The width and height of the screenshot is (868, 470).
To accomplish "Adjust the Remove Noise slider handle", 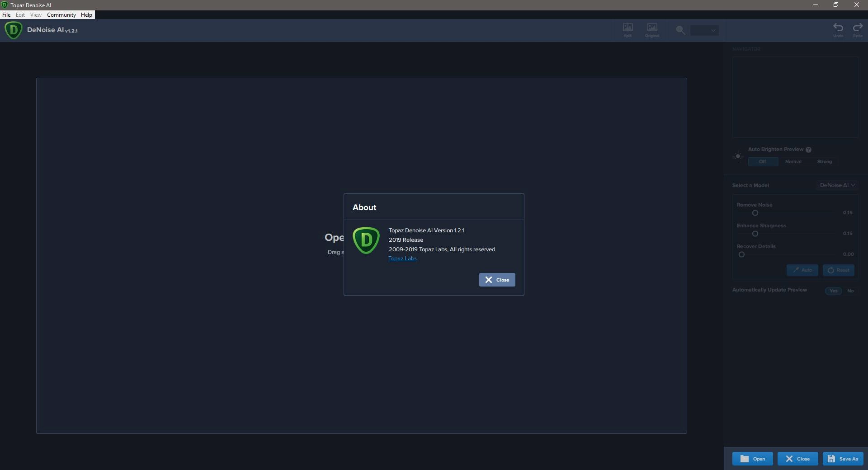I will pos(755,213).
